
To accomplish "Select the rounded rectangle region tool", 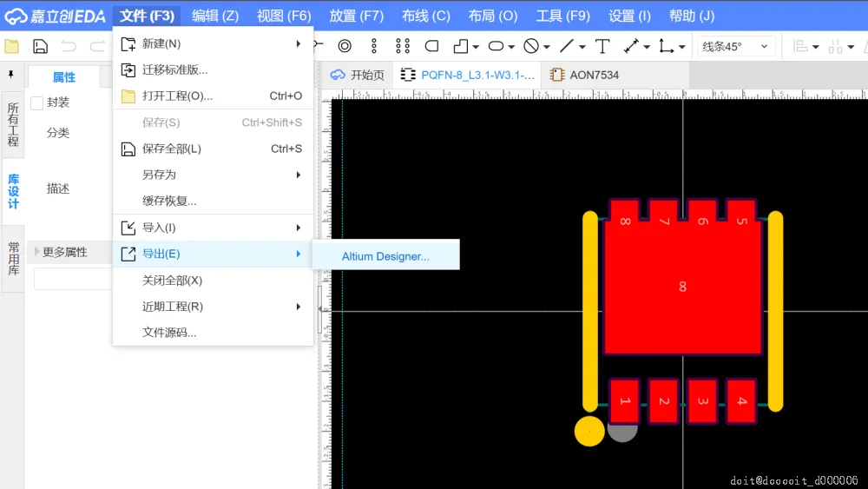I will pyautogui.click(x=431, y=46).
